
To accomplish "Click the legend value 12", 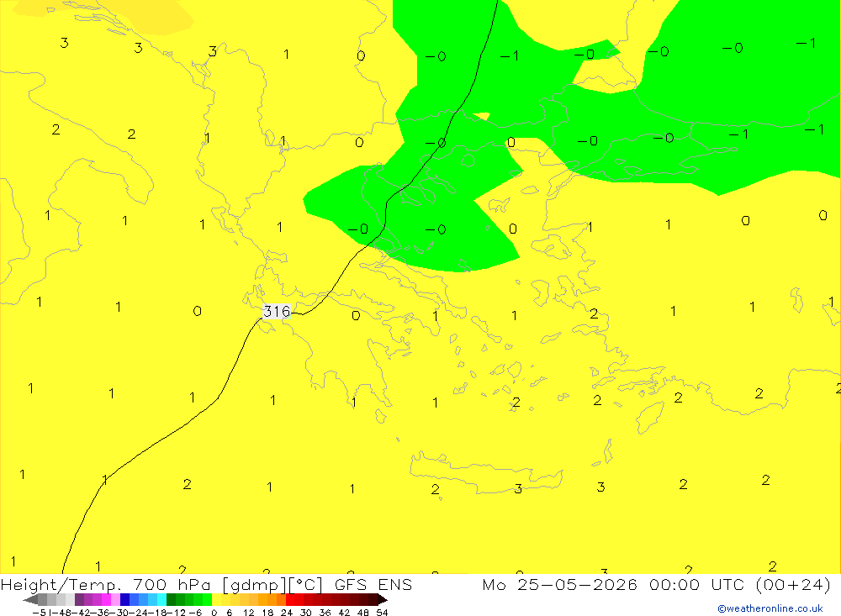I will [x=248, y=613].
